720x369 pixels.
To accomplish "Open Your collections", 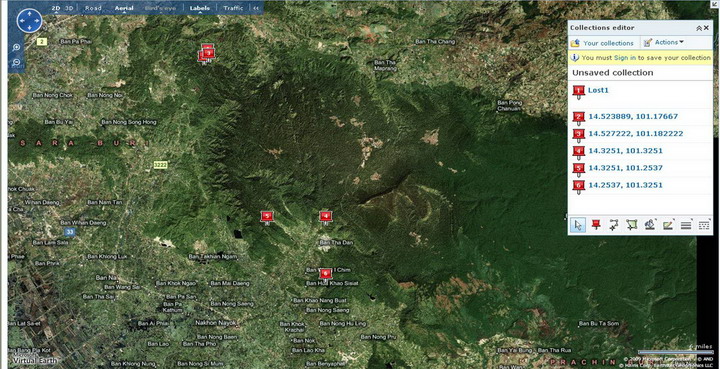I will (602, 43).
